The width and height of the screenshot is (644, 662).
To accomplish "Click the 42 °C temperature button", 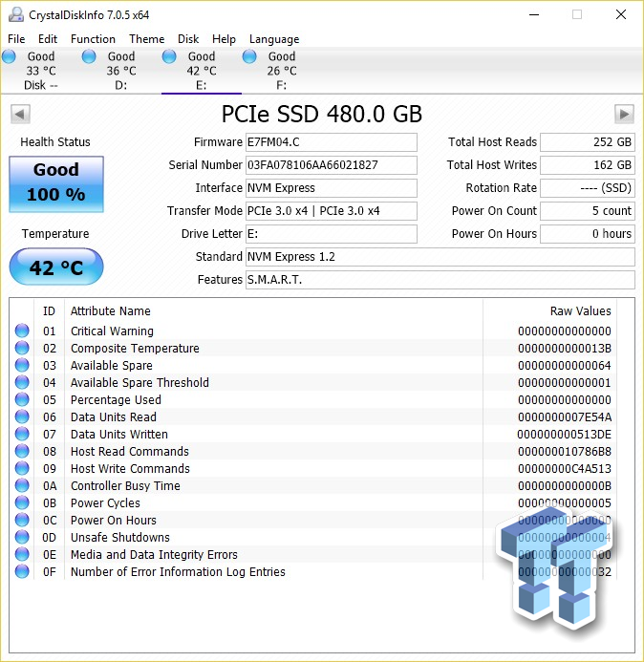I will 56,267.
